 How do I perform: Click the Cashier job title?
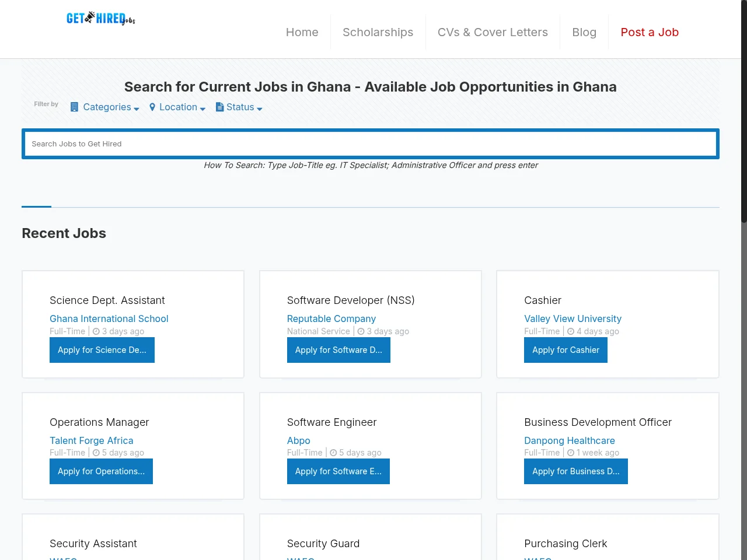click(543, 300)
